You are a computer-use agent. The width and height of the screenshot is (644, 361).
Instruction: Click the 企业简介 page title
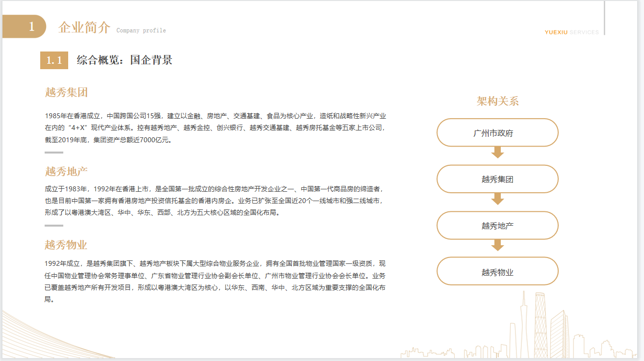coord(84,27)
